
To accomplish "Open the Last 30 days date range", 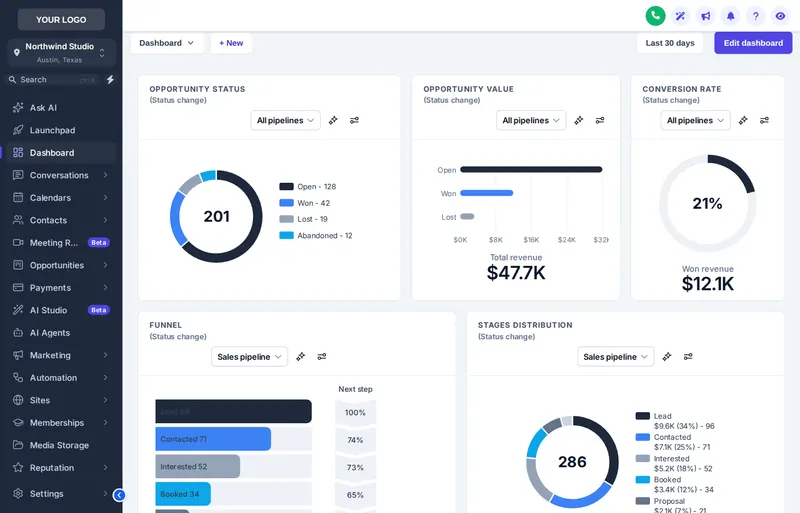I will 670,43.
